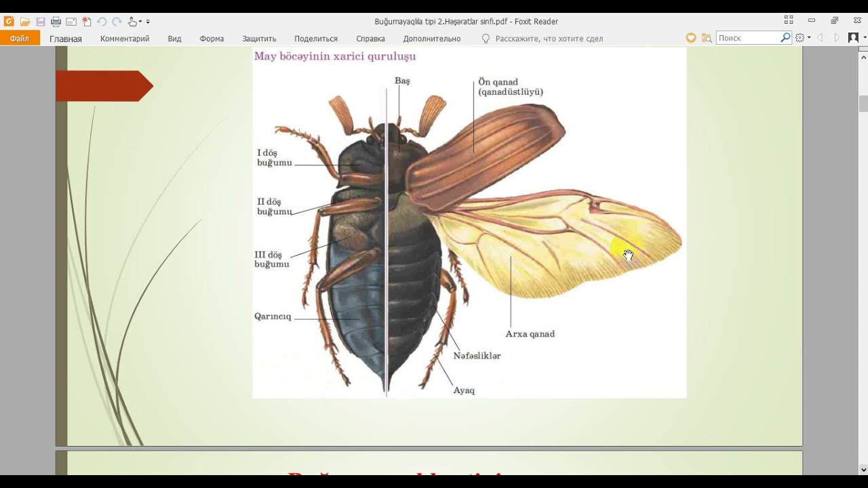Switch to the Дополнительно tab

432,39
